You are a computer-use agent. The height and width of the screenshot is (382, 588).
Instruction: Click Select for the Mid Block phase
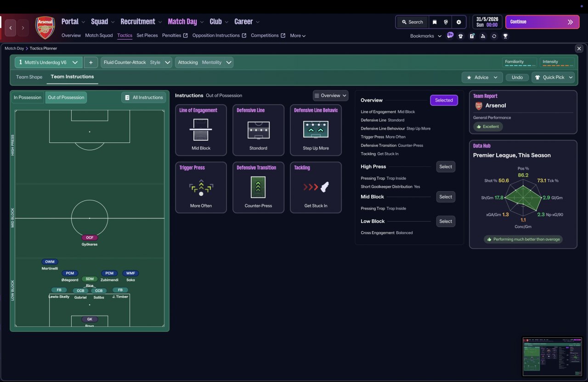(446, 197)
